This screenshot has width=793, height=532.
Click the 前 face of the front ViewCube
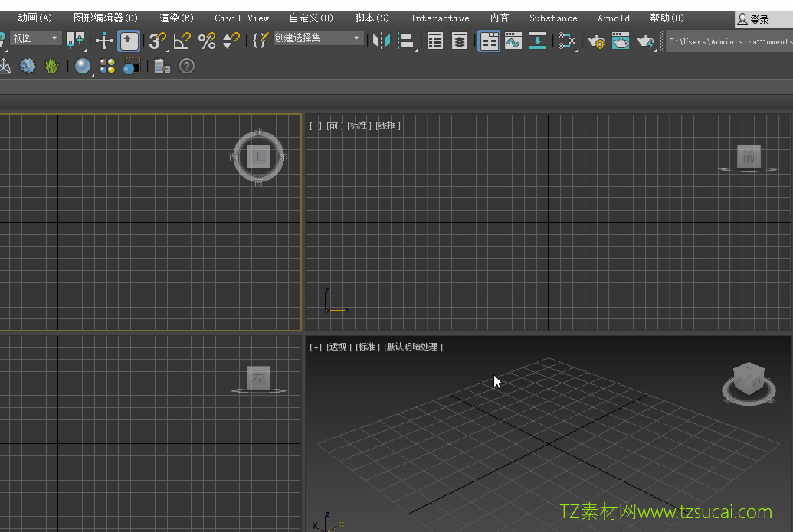[x=749, y=157]
